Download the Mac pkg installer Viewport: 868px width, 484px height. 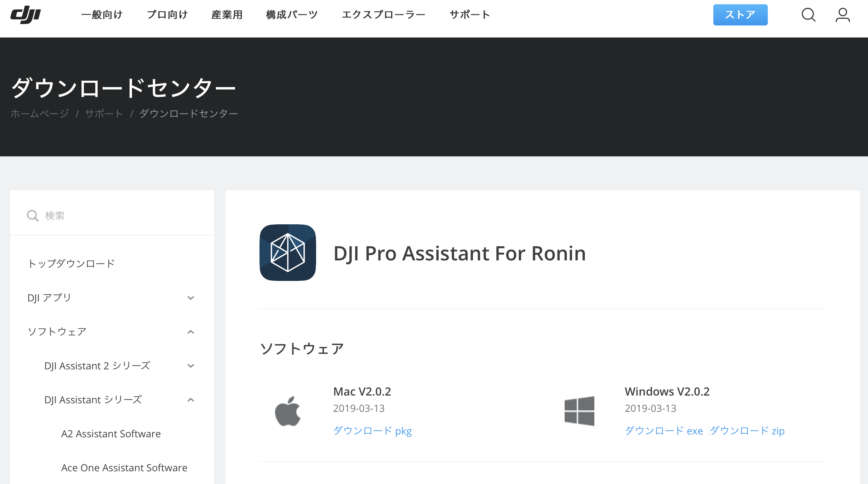pos(372,431)
